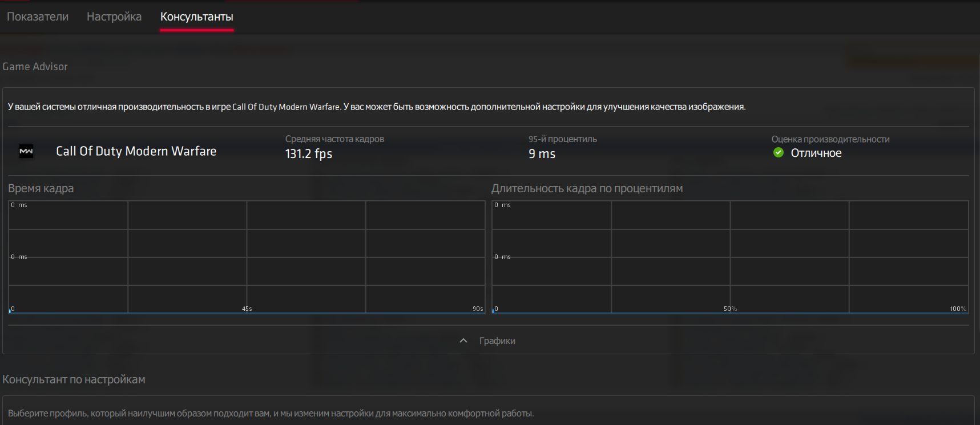980x425 pixels.
Task: Click the Средняя частота кадров label
Action: pyautogui.click(x=334, y=139)
